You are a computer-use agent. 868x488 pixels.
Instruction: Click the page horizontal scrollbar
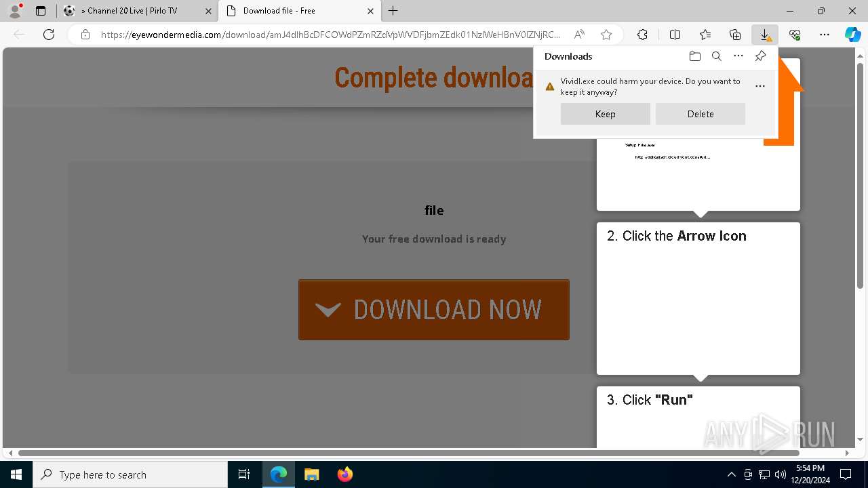click(x=408, y=453)
